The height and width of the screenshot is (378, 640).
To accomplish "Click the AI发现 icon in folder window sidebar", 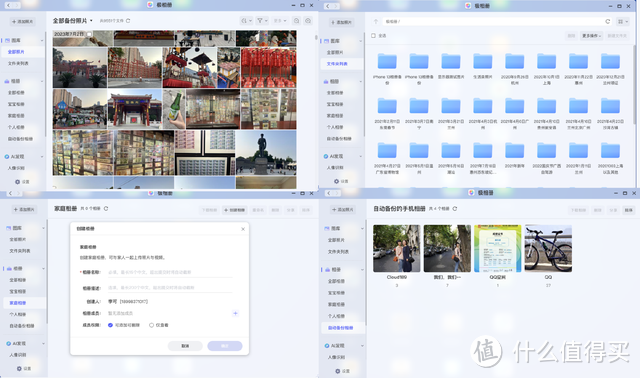I will pos(326,156).
